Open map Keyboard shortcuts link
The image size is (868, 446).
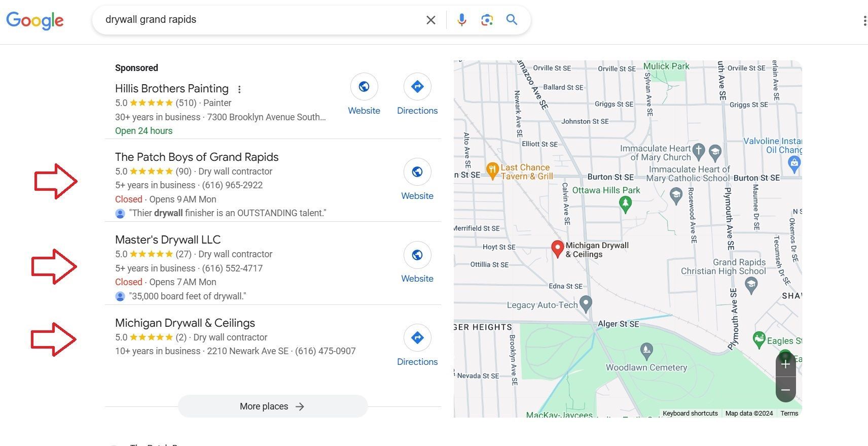[x=690, y=414]
